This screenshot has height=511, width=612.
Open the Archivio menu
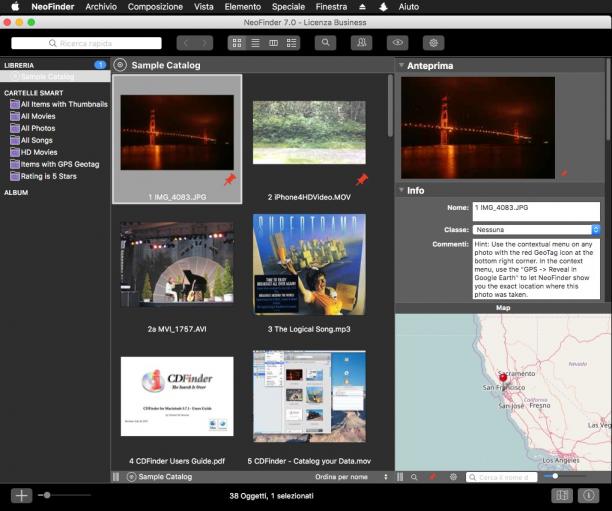[101, 7]
